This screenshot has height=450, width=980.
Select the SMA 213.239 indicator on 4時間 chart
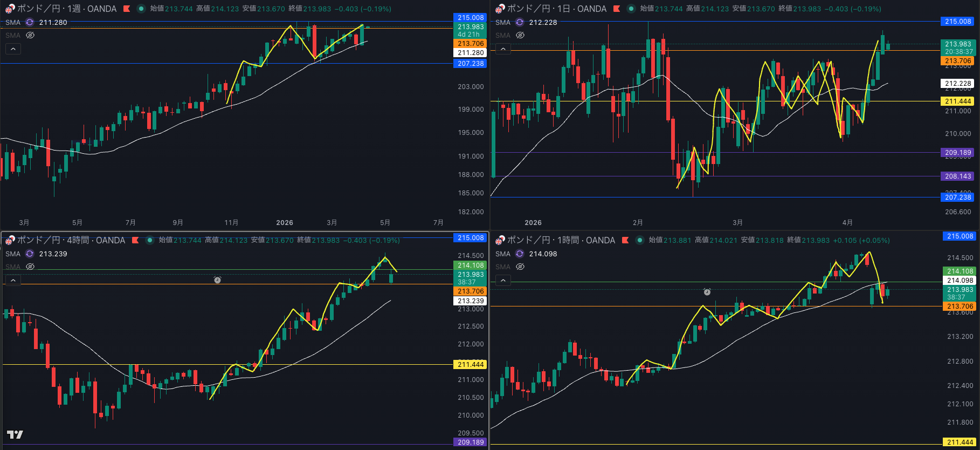click(x=36, y=254)
